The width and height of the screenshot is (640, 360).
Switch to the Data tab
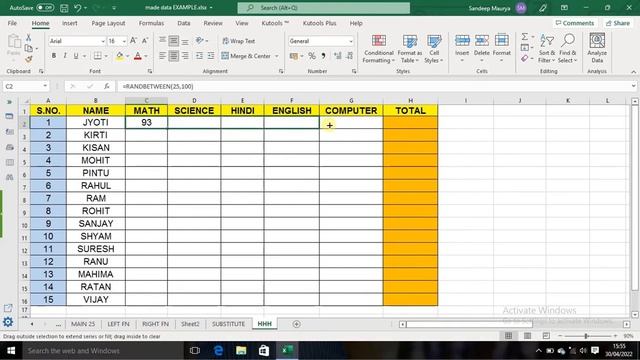pos(184,23)
